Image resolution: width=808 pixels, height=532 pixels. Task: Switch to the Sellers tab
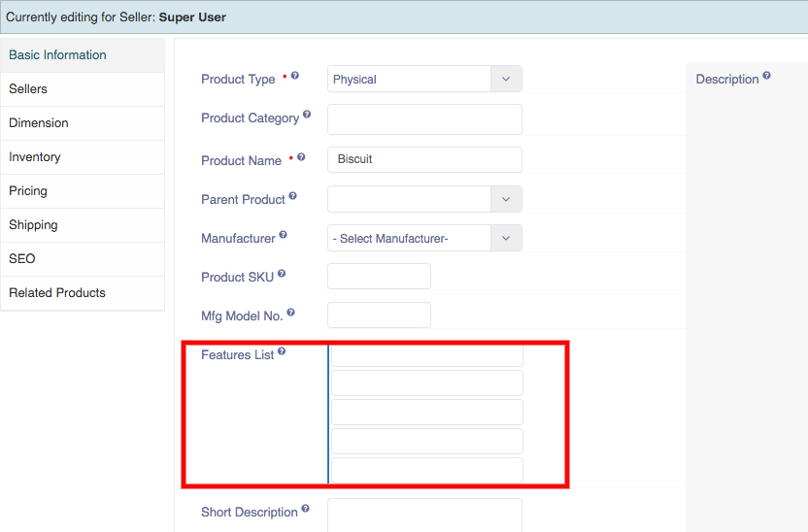tap(83, 89)
